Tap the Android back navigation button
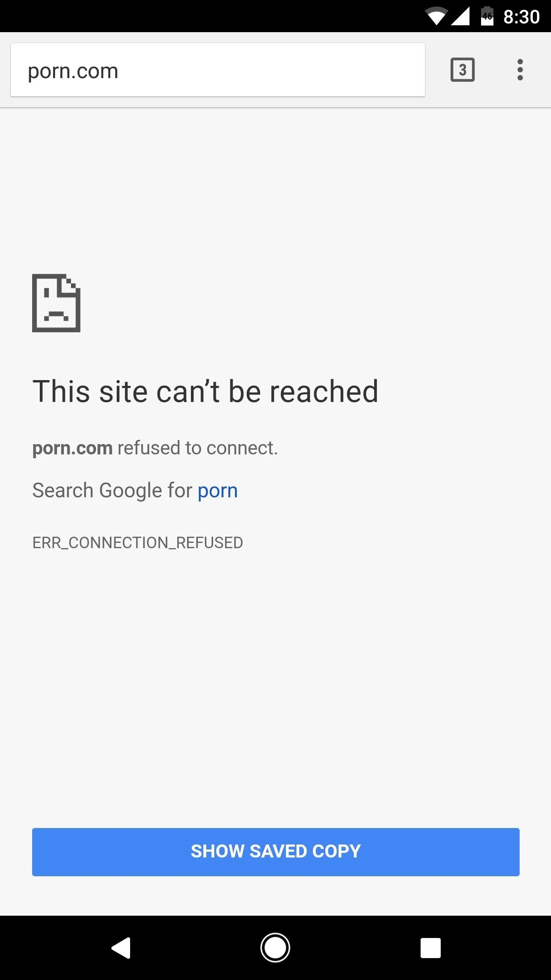Screen dimensions: 551x980 [121, 948]
